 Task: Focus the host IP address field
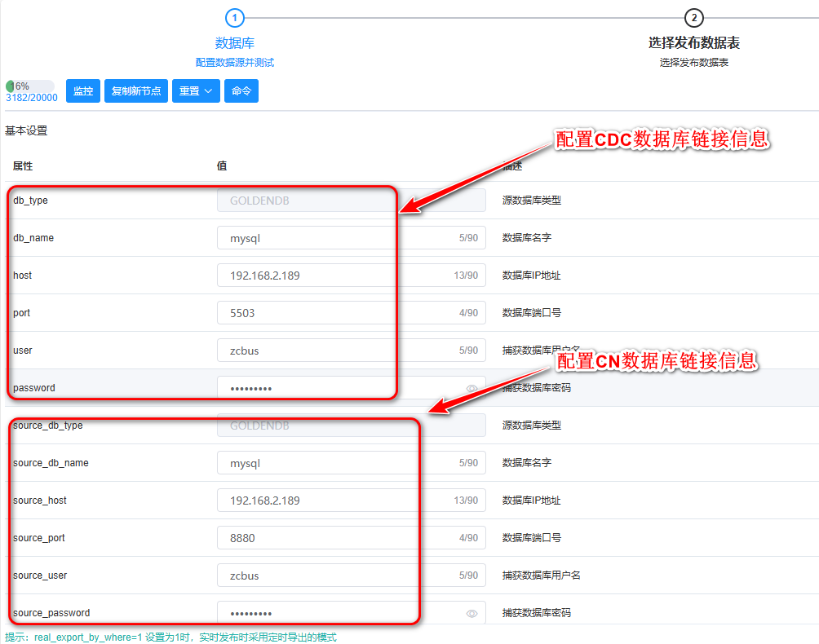coord(334,276)
